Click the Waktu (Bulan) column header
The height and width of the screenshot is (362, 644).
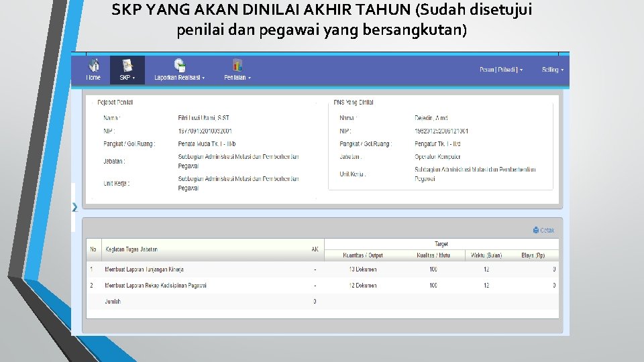point(486,255)
